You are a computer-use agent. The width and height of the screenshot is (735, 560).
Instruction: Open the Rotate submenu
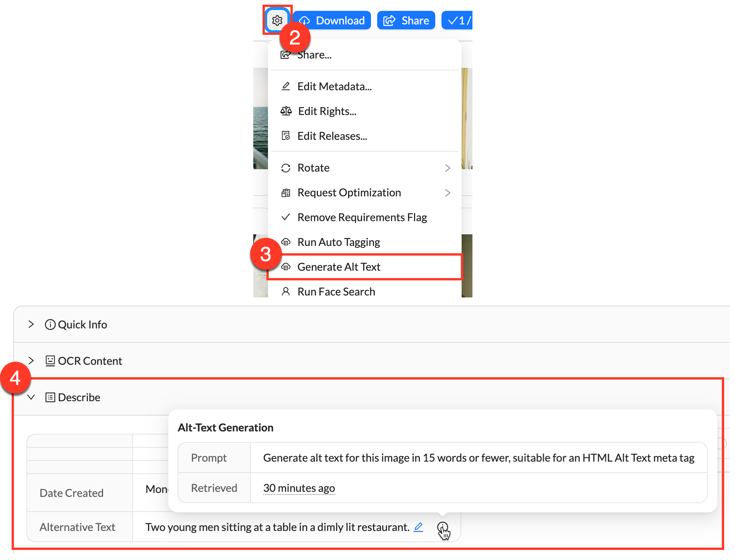(x=448, y=168)
